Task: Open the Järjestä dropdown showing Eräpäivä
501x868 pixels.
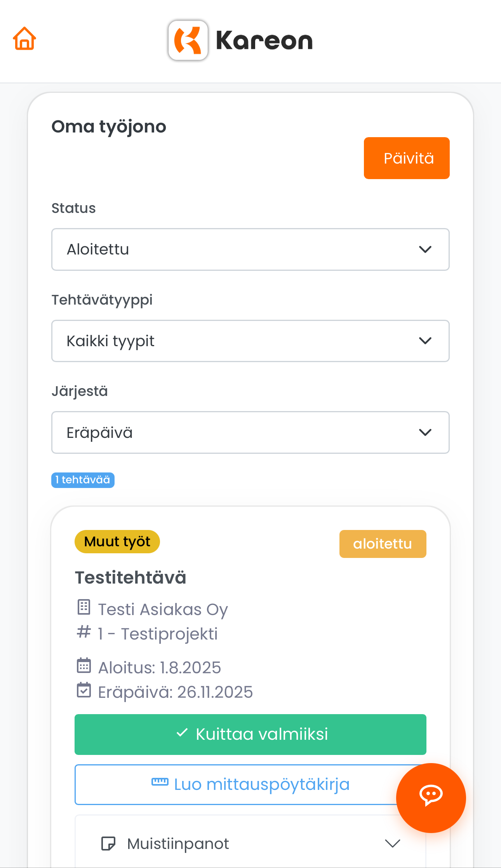Action: pos(250,432)
